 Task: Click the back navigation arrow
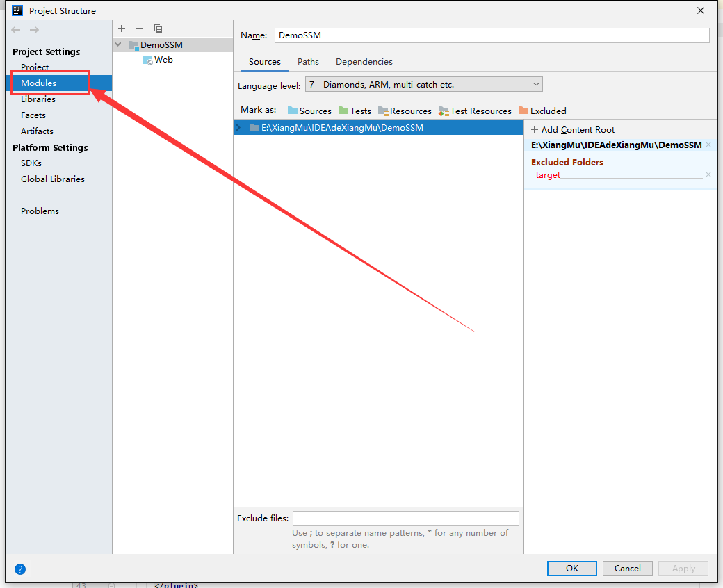point(16,30)
